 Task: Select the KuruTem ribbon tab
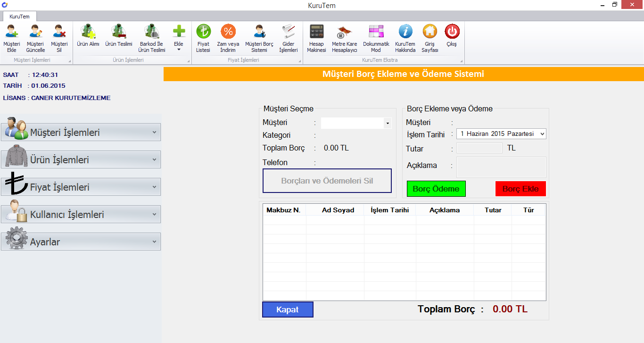19,17
